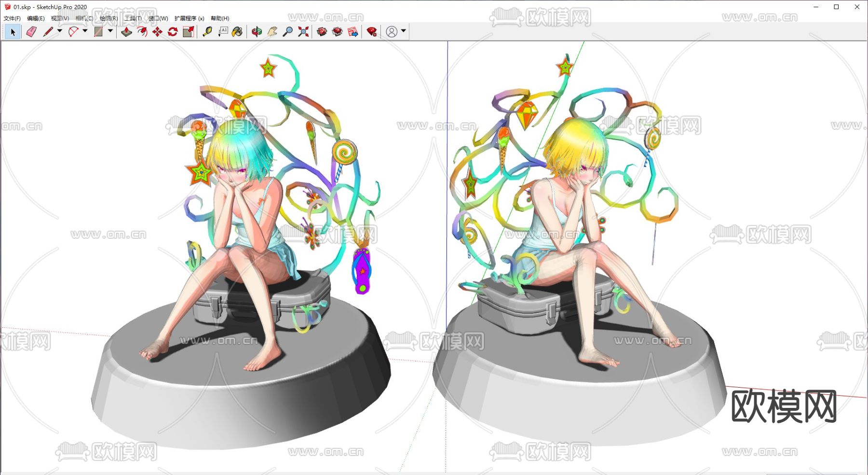Click the Zoom Extents tool

tap(303, 32)
